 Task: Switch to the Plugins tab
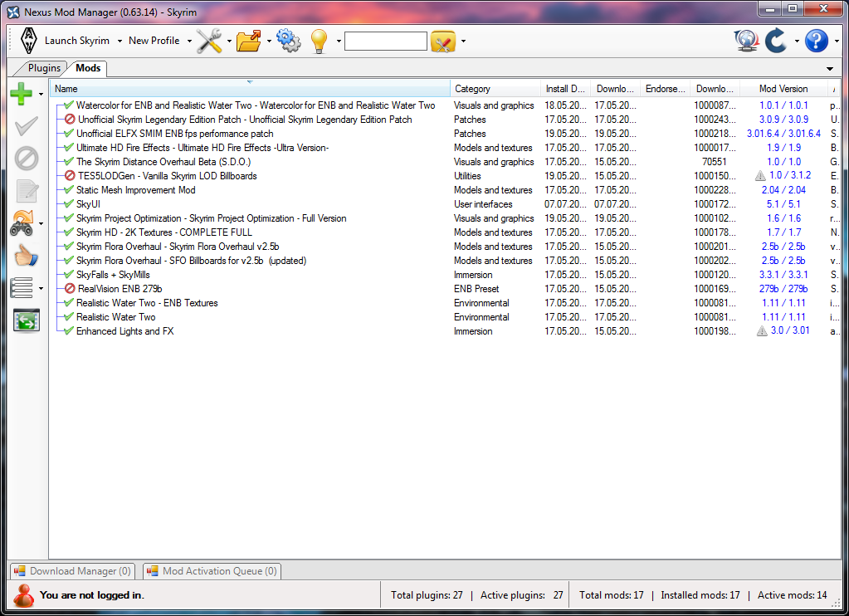pos(44,68)
